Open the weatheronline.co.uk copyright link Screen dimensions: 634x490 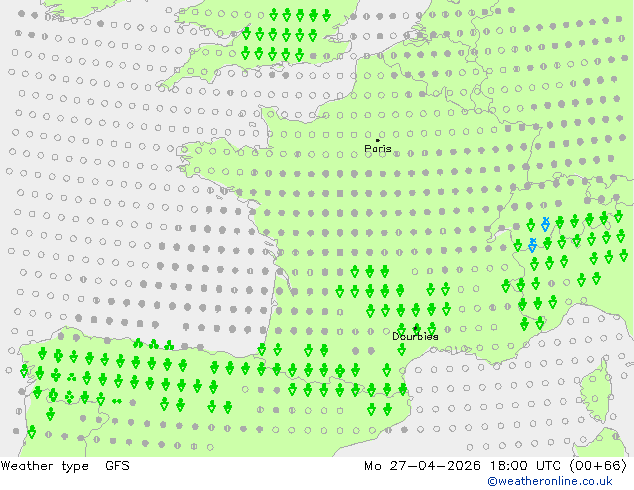click(x=550, y=481)
